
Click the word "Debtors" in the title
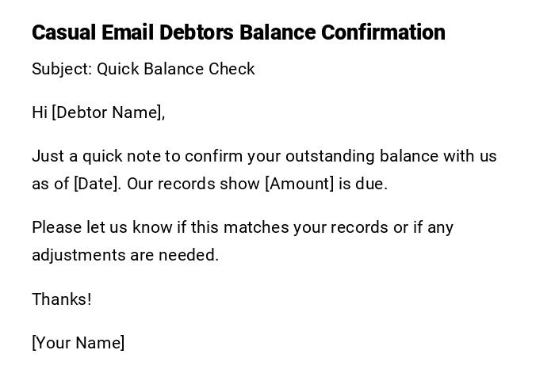[197, 32]
